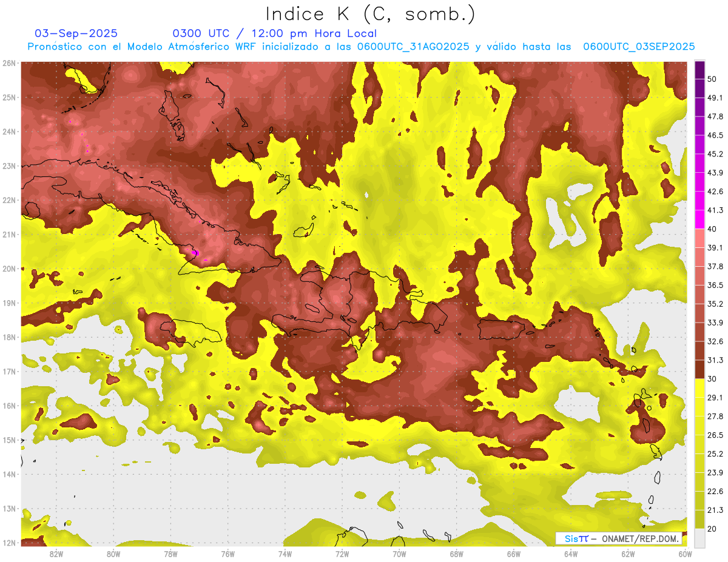The width and height of the screenshot is (728, 562).
Task: Click the latitude label "16N"
Action: (x=8, y=406)
